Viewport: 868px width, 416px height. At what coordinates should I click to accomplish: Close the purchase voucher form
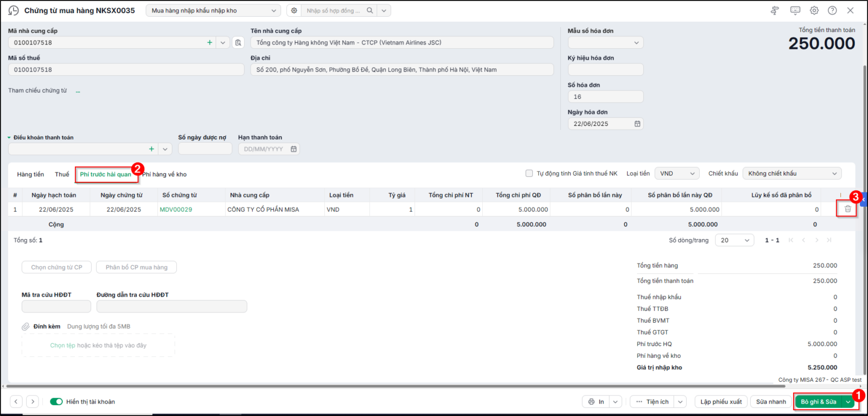[x=851, y=10]
